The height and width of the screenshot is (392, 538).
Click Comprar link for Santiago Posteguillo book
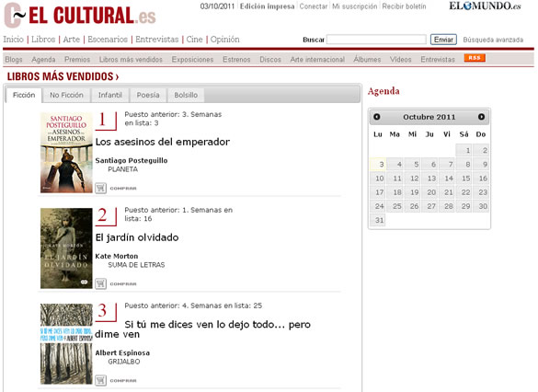point(123,189)
